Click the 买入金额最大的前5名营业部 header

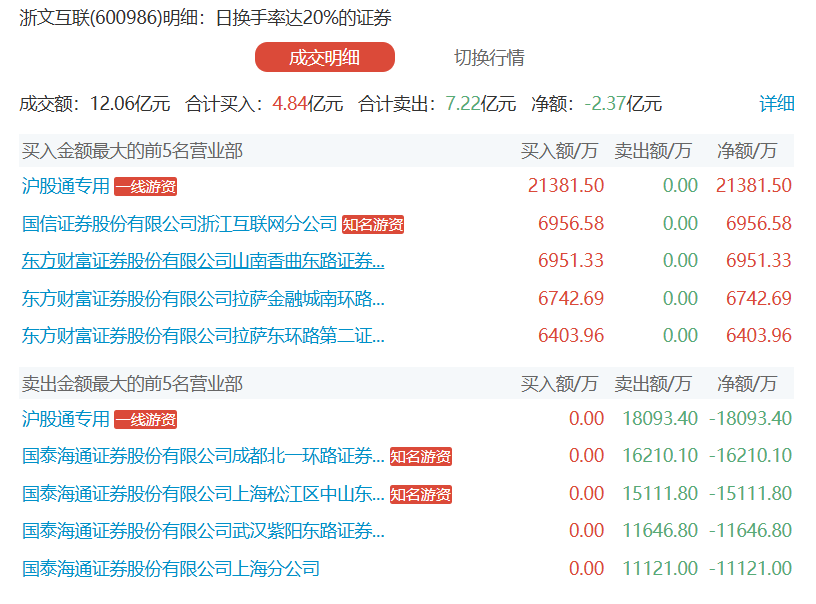132,151
